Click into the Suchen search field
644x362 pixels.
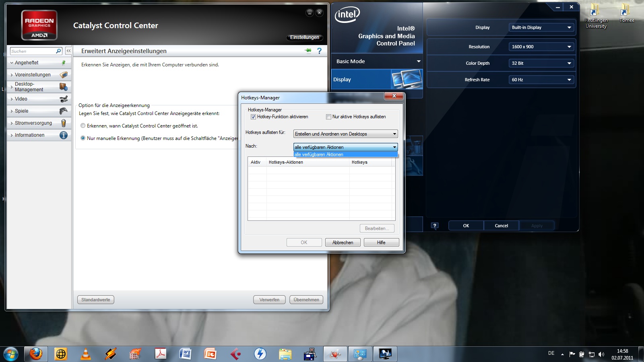pos(33,51)
